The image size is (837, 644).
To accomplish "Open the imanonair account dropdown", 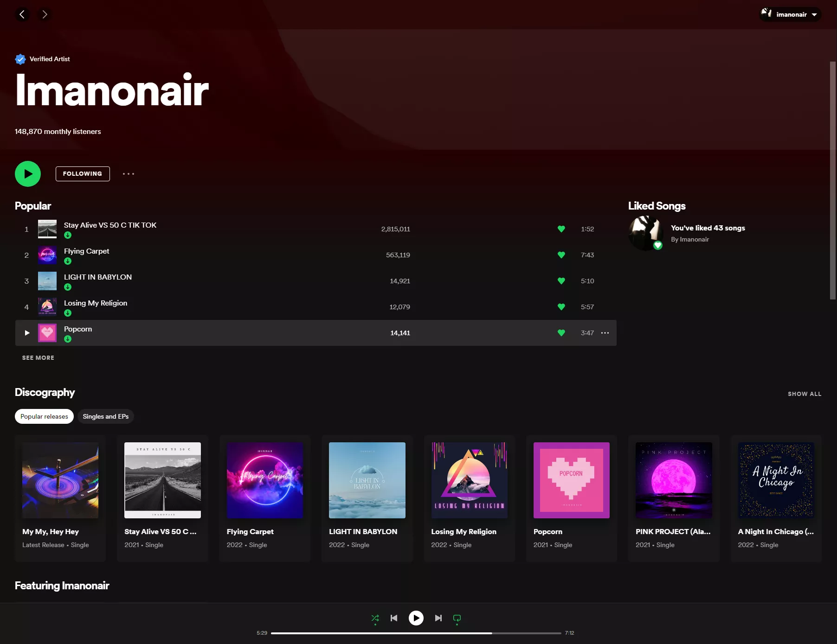I will pyautogui.click(x=790, y=14).
